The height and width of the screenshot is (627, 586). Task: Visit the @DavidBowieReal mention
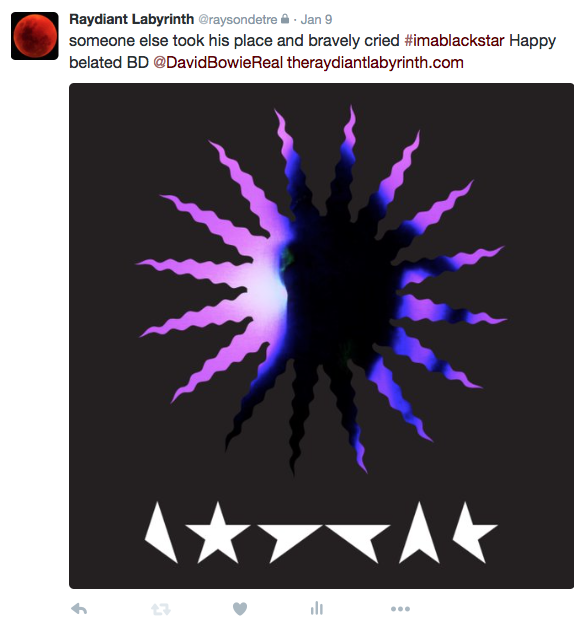pyautogui.click(x=218, y=63)
